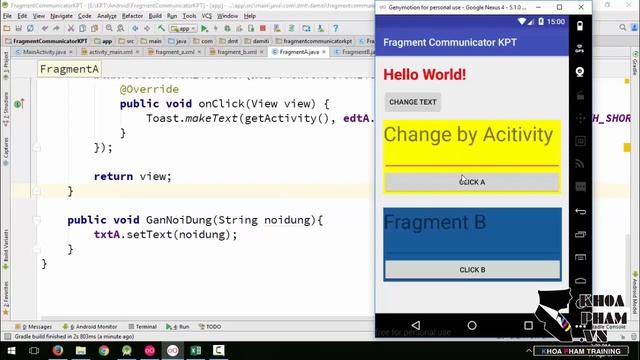640x360 pixels.
Task: Switch to MainActivity.java tab
Action: coord(44,52)
